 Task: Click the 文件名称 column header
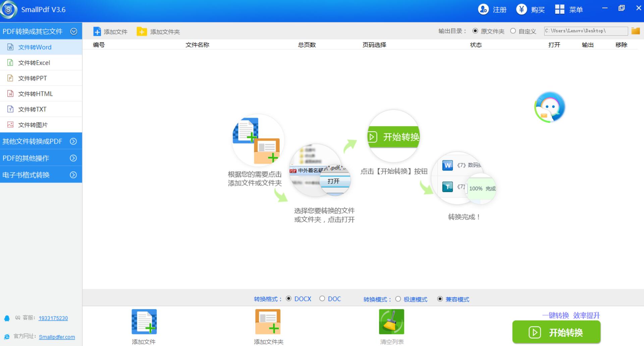click(x=197, y=45)
